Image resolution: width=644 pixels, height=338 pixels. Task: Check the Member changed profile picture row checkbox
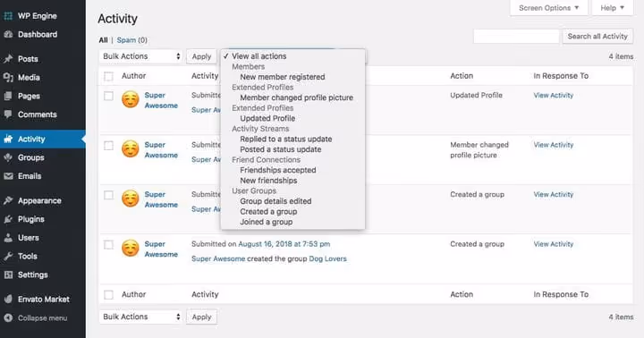tap(108, 146)
